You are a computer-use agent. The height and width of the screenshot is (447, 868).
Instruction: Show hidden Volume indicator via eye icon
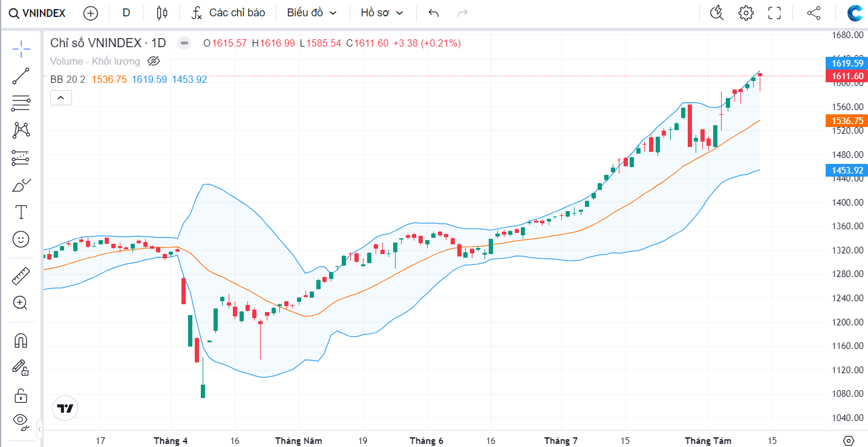pos(153,61)
